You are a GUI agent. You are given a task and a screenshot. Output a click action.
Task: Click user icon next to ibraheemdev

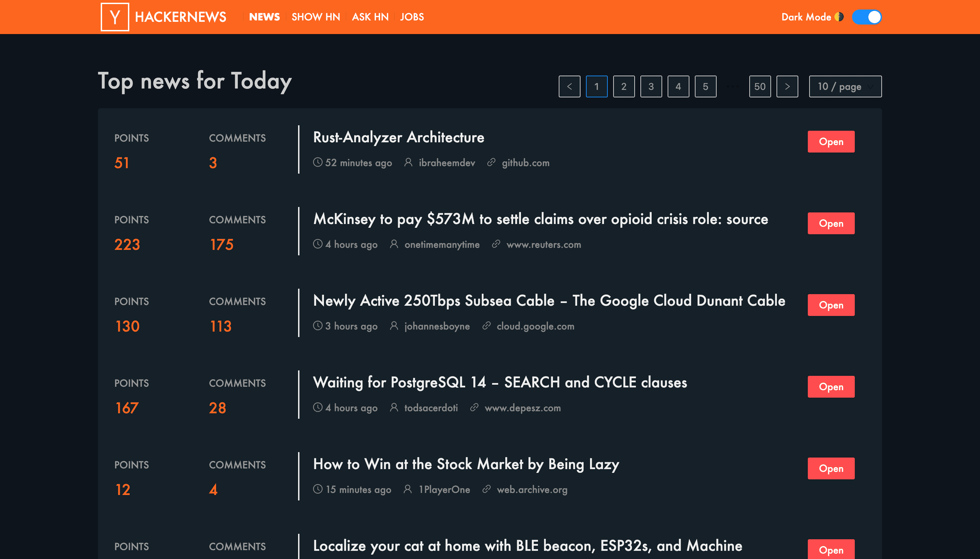408,162
